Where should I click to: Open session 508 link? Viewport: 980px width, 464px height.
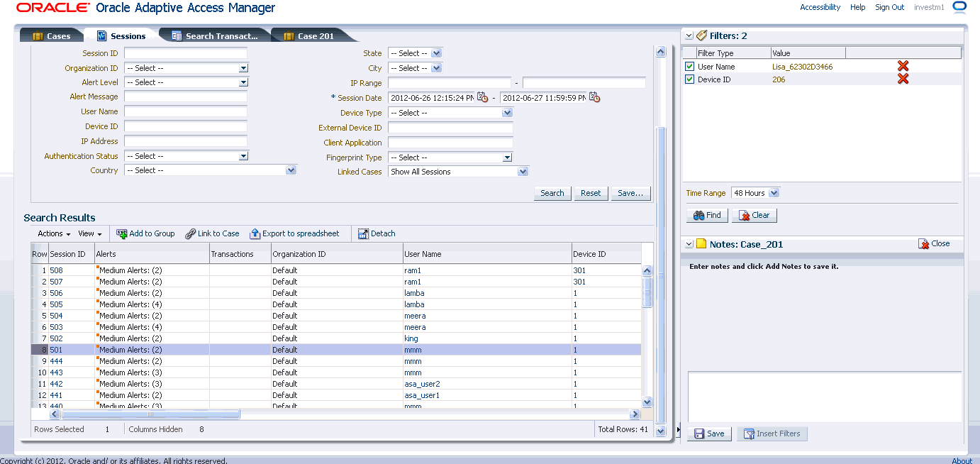(x=56, y=270)
